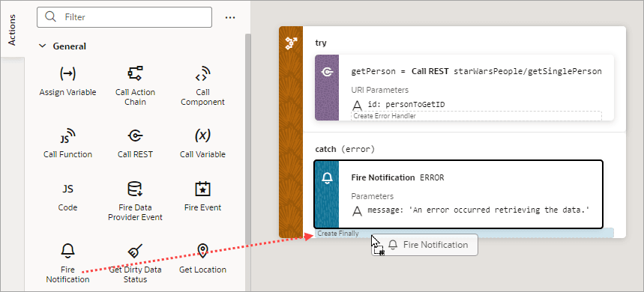Select the Assign Variable action icon

67,74
